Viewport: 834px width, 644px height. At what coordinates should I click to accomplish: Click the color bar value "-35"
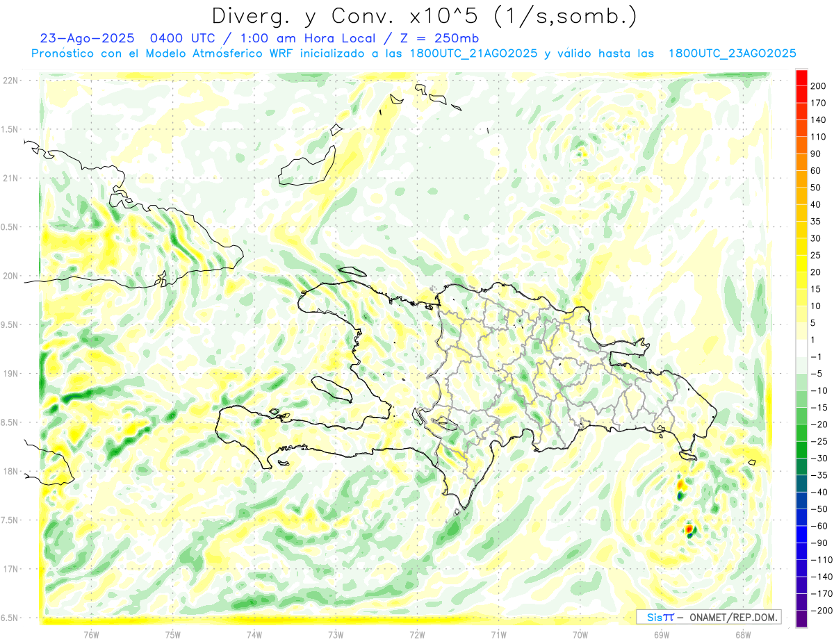(x=819, y=475)
